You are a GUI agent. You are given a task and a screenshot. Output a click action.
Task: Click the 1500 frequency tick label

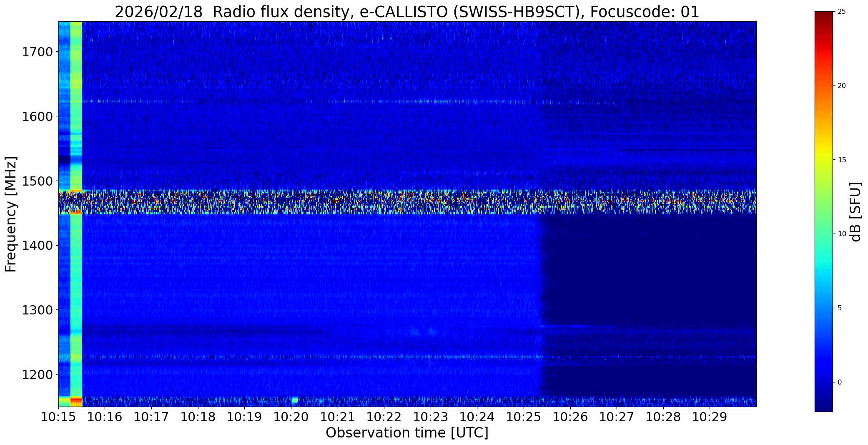click(37, 181)
